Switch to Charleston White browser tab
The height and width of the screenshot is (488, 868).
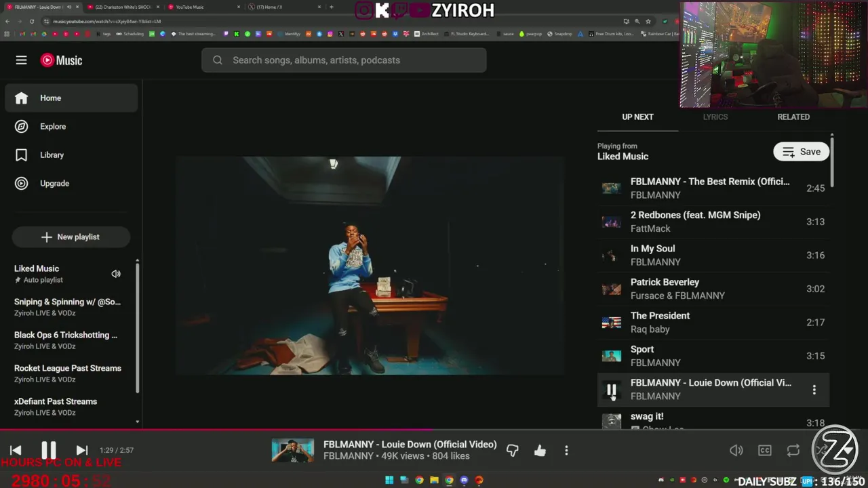[x=122, y=7]
